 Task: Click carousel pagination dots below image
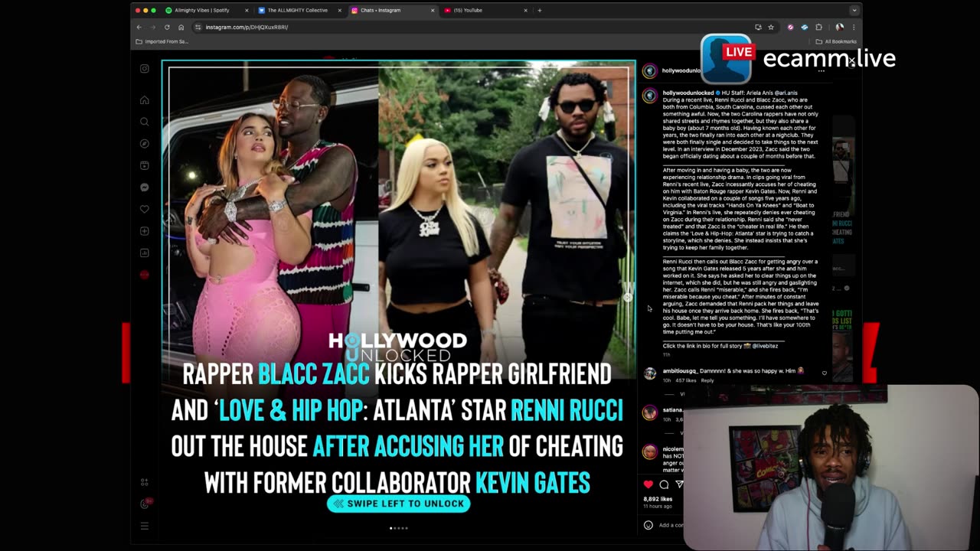point(398,528)
